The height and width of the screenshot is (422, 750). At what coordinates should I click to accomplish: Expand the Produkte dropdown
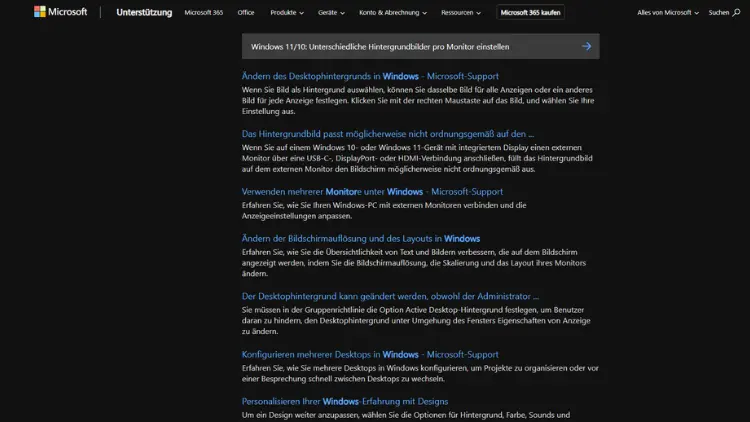(287, 12)
